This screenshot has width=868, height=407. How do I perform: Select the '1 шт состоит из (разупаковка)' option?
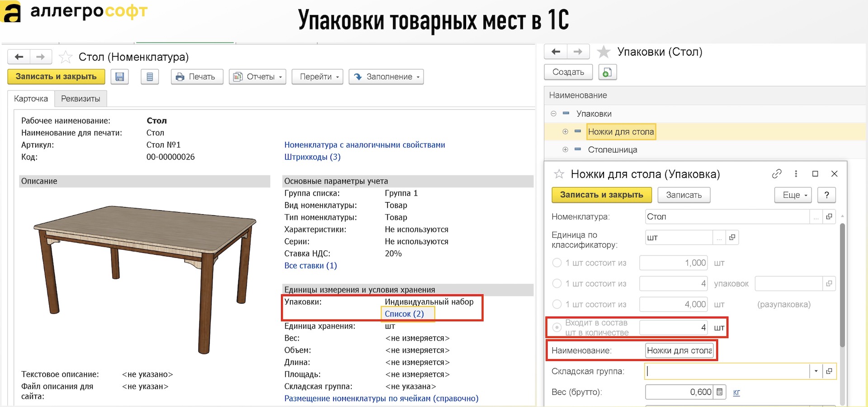pyautogui.click(x=557, y=304)
